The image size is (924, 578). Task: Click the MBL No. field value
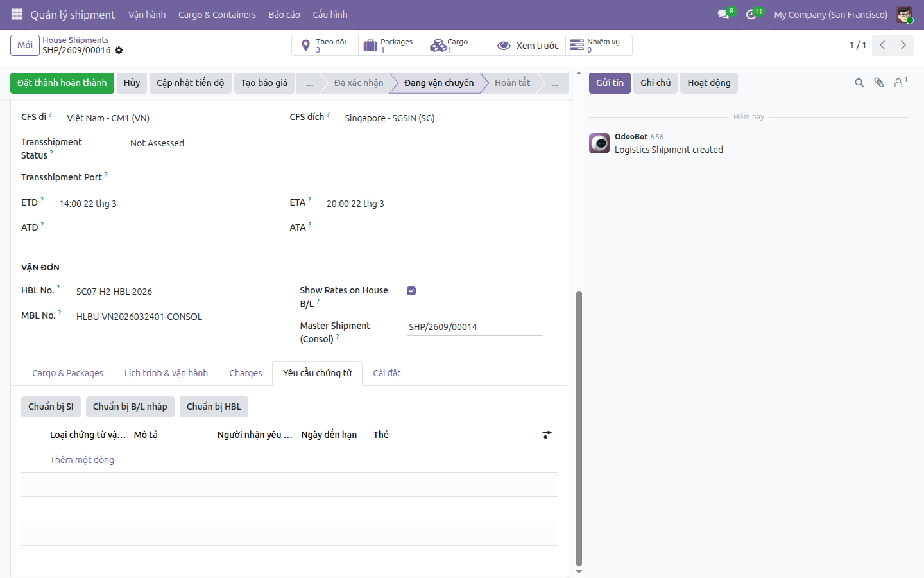coord(139,317)
